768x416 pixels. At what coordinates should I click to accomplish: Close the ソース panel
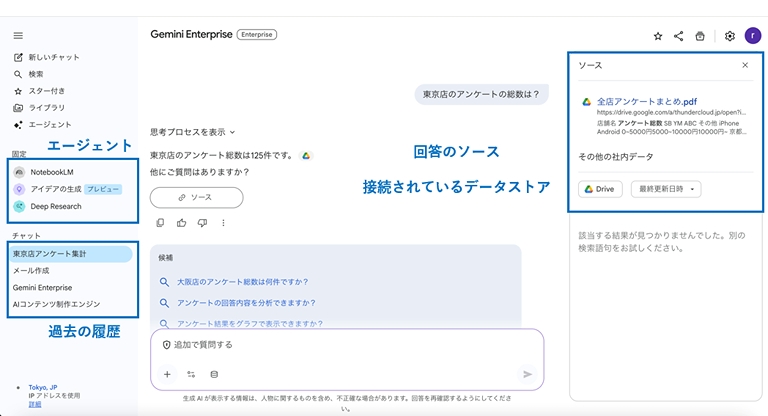click(744, 65)
